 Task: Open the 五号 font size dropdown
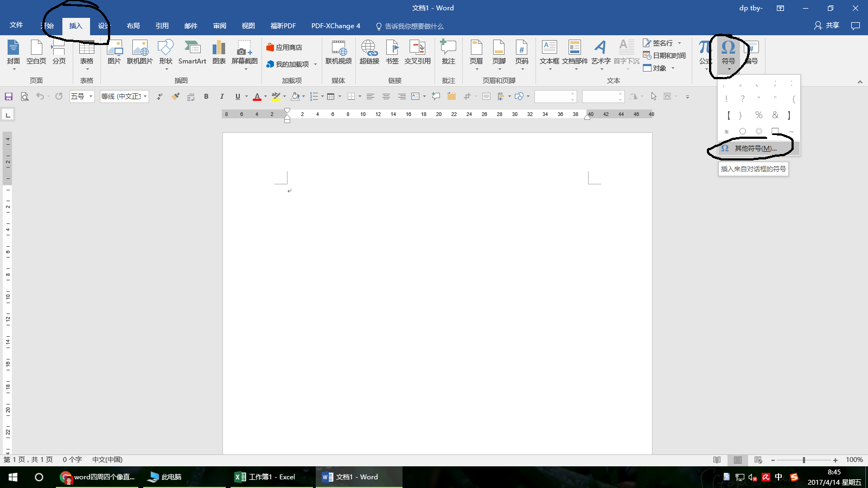(x=91, y=97)
